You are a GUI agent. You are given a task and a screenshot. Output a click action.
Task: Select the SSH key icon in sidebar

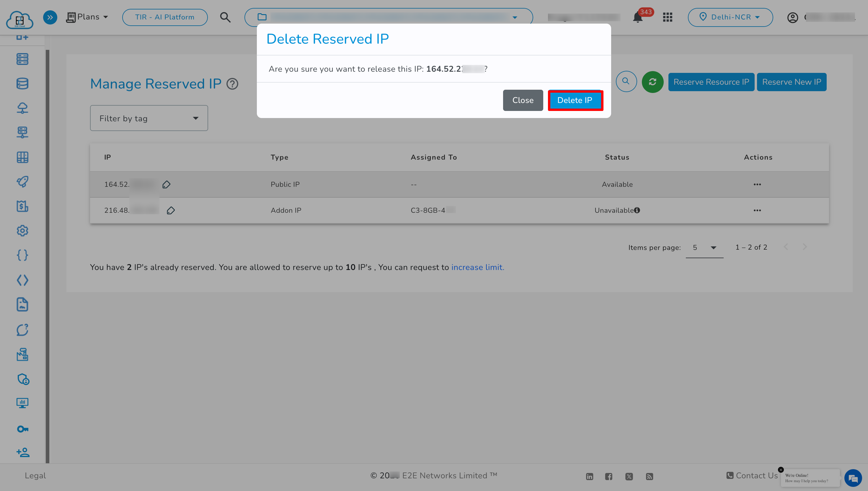(x=22, y=429)
